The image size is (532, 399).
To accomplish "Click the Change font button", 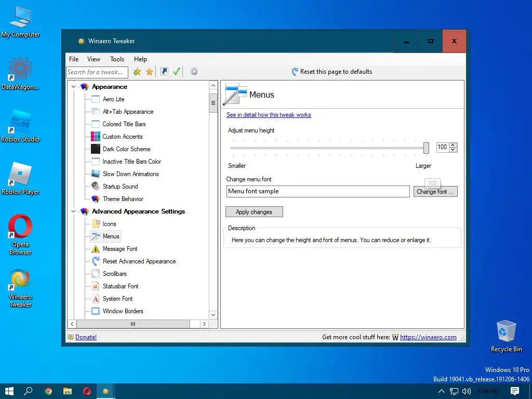I will (x=435, y=191).
